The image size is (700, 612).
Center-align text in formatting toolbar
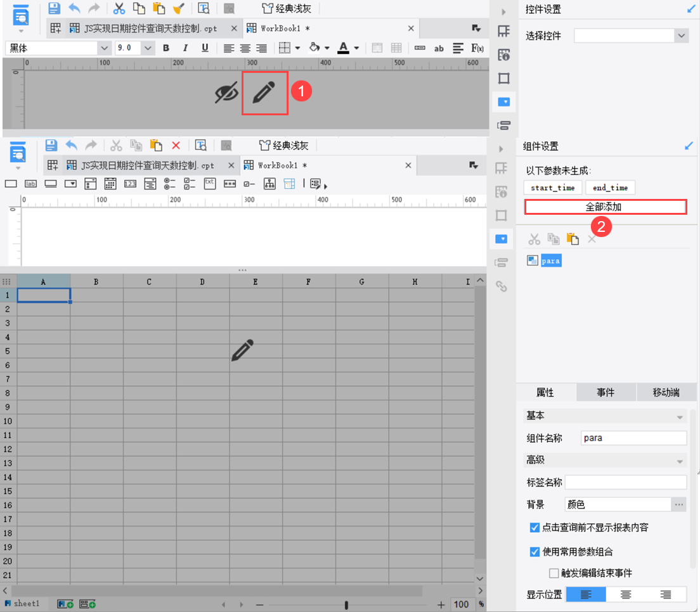coord(245,48)
